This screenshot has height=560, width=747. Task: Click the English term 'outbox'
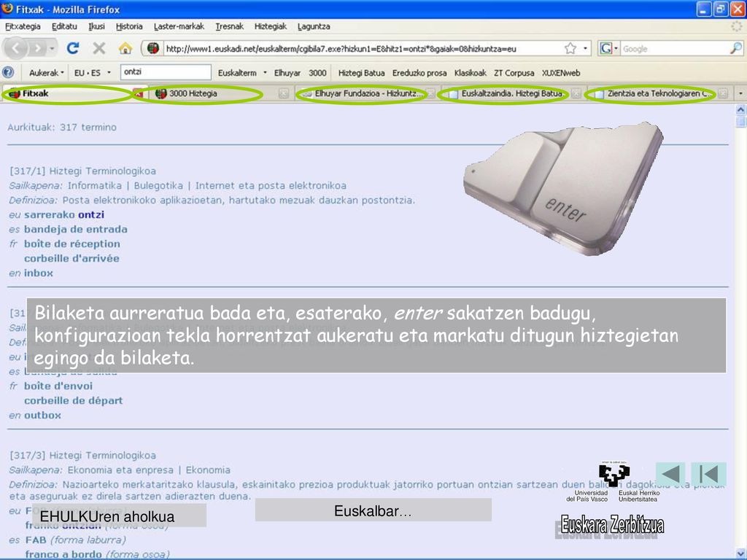click(42, 415)
